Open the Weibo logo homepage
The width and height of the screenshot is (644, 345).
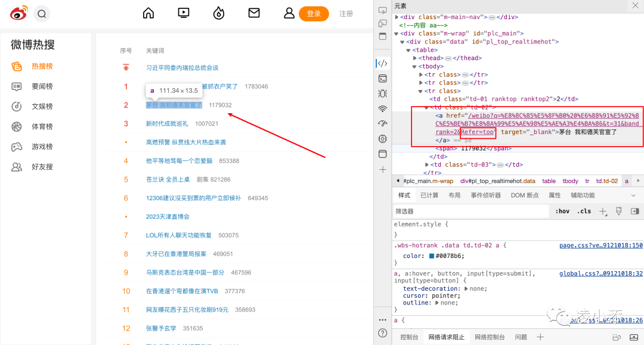pos(18,13)
